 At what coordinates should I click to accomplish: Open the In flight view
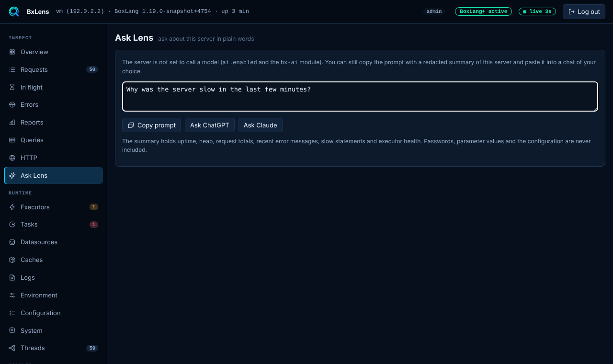(53, 87)
